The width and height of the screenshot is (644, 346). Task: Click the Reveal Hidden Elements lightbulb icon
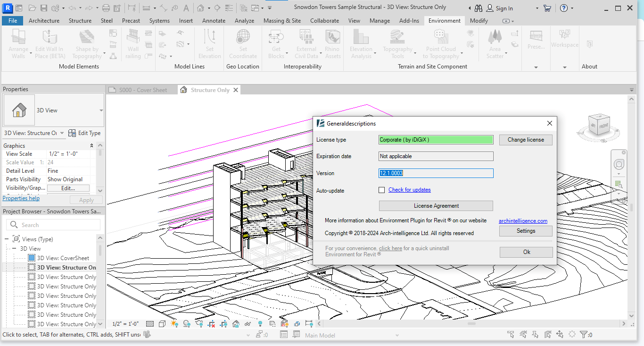260,324
